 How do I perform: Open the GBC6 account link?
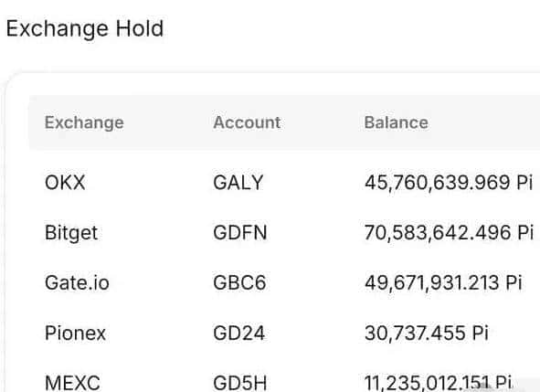pyautogui.click(x=239, y=283)
